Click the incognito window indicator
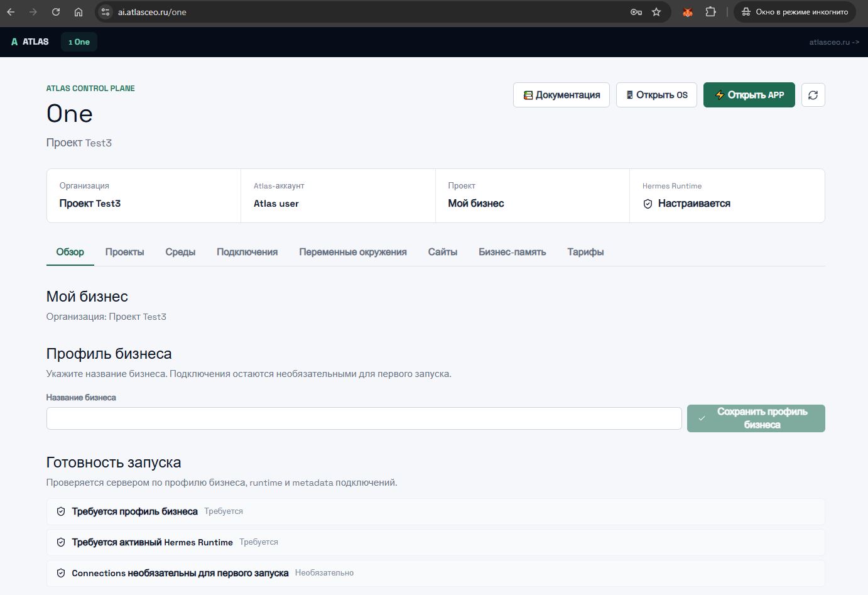 (795, 12)
